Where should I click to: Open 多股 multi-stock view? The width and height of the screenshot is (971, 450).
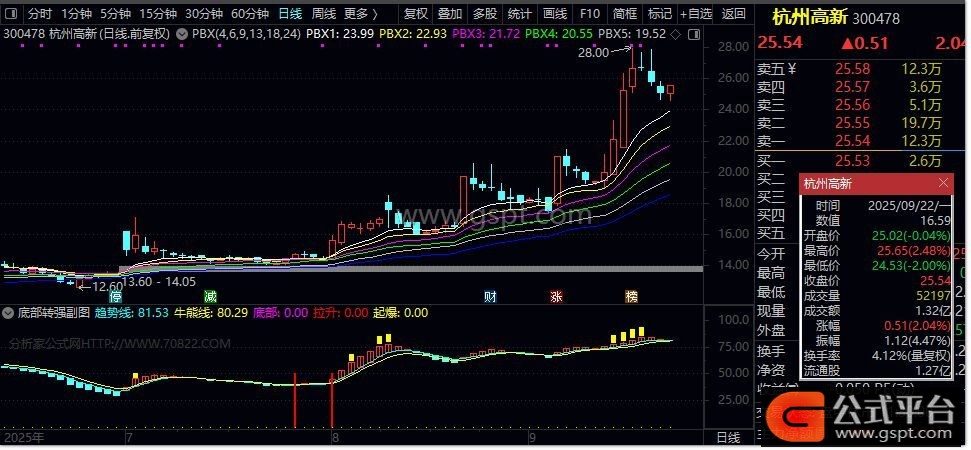click(x=485, y=14)
